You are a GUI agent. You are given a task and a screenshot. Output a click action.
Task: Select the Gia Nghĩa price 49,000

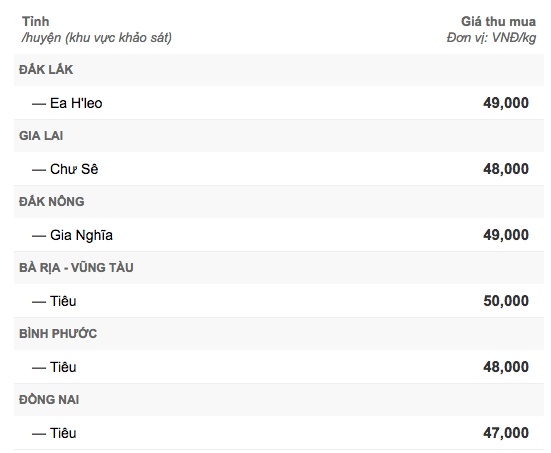point(506,235)
